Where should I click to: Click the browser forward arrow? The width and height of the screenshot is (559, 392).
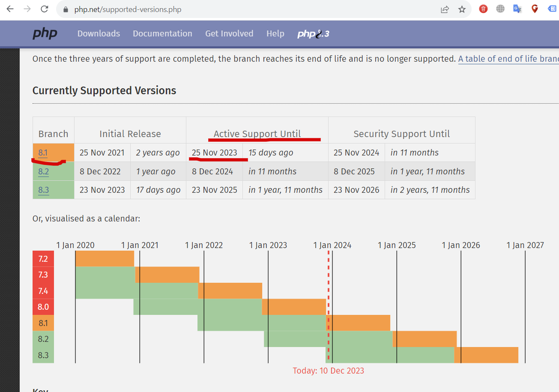click(x=27, y=9)
